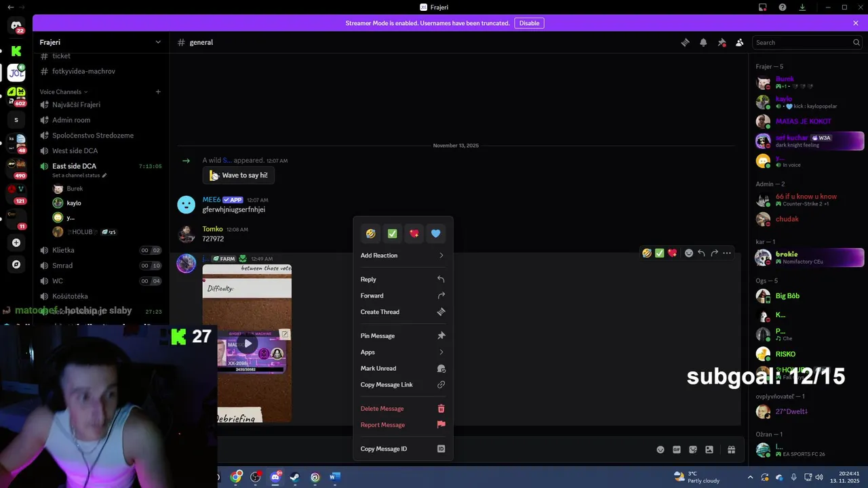The width and height of the screenshot is (868, 488).
Task: React with laughing emoji in context menu
Action: (370, 233)
